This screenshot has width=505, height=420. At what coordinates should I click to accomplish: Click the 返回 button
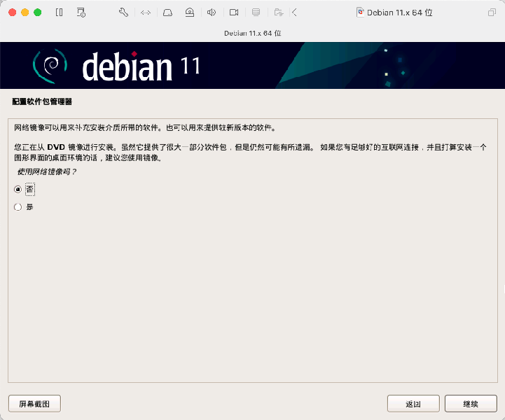click(413, 404)
